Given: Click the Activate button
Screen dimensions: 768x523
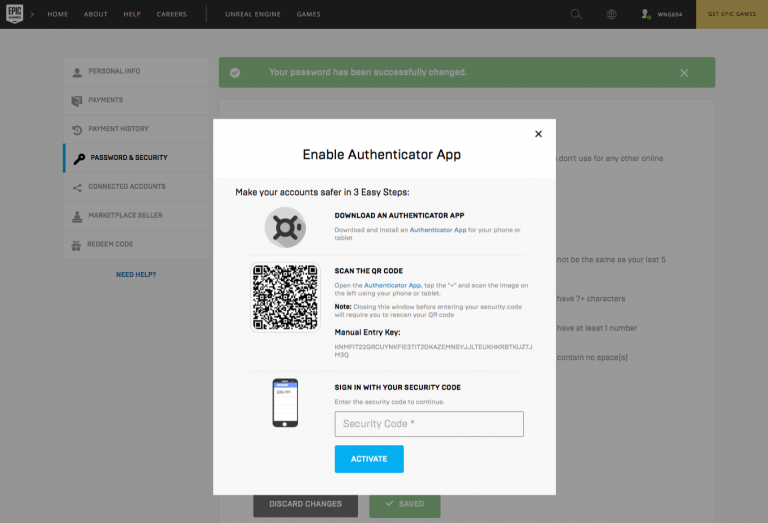Looking at the screenshot, I should 369,459.
